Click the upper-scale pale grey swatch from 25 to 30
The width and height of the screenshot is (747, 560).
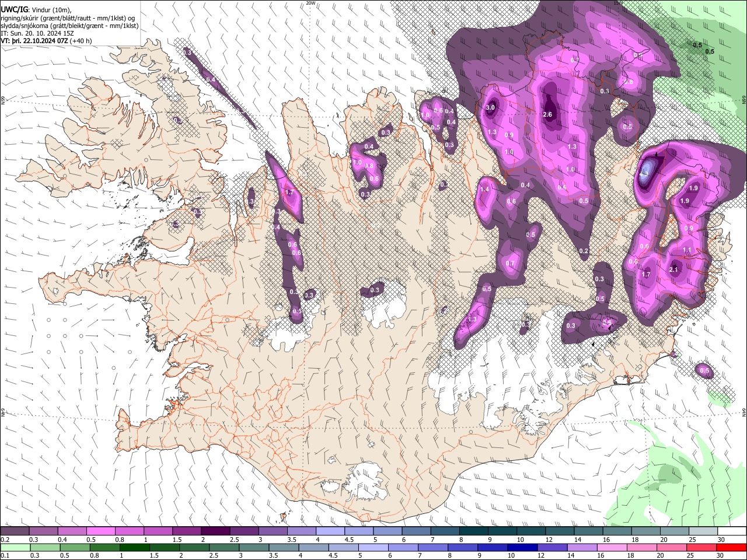point(703,531)
